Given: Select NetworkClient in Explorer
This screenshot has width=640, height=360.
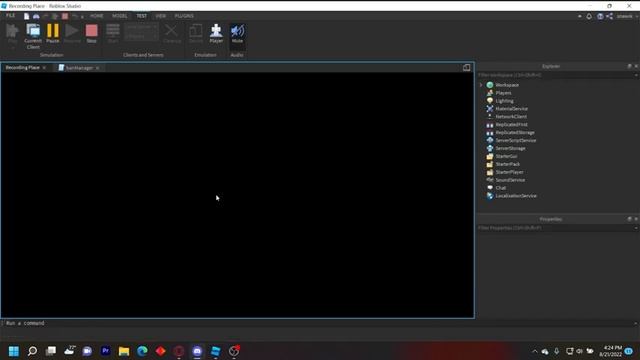Looking at the screenshot, I should coord(511,116).
